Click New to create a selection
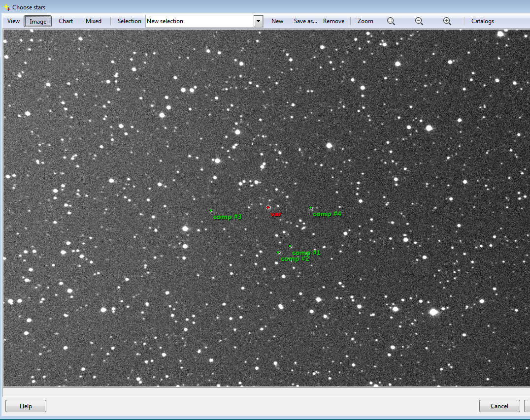The image size is (530, 420). point(277,21)
